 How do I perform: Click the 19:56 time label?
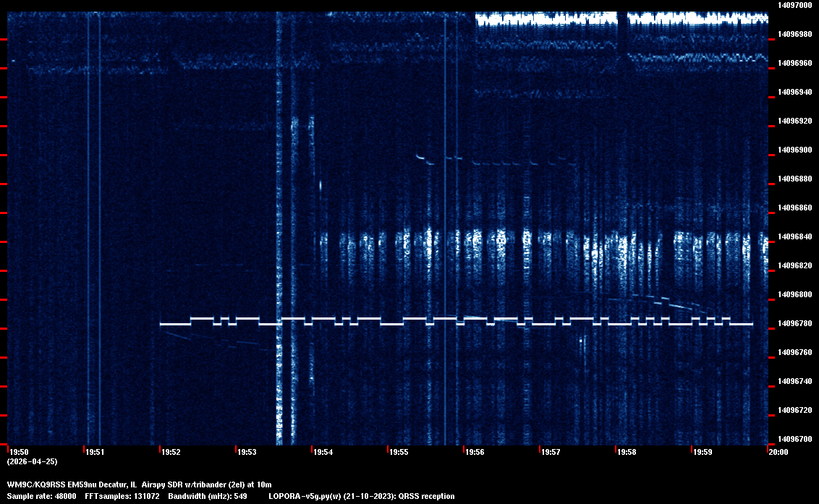(x=475, y=452)
